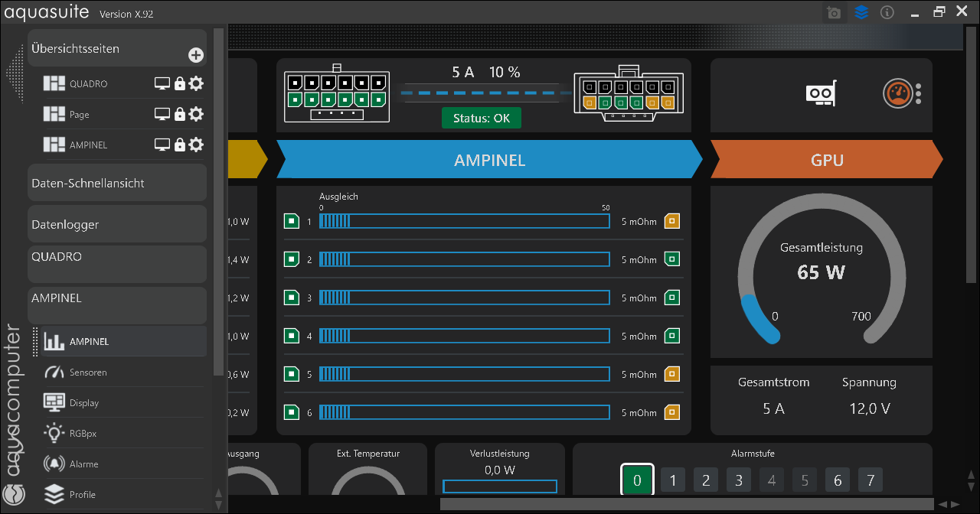Add a new overview page with plus icon
Viewport: 980px width, 514px height.
pyautogui.click(x=196, y=55)
